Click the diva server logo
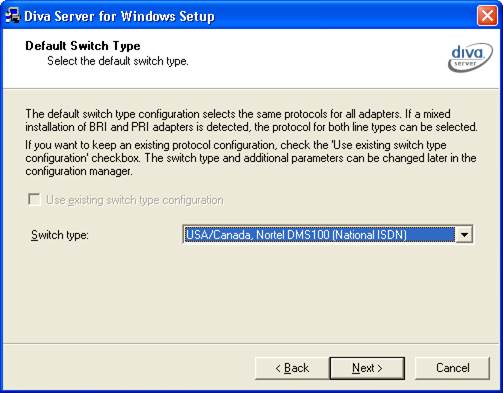The image size is (503, 393). [x=470, y=57]
